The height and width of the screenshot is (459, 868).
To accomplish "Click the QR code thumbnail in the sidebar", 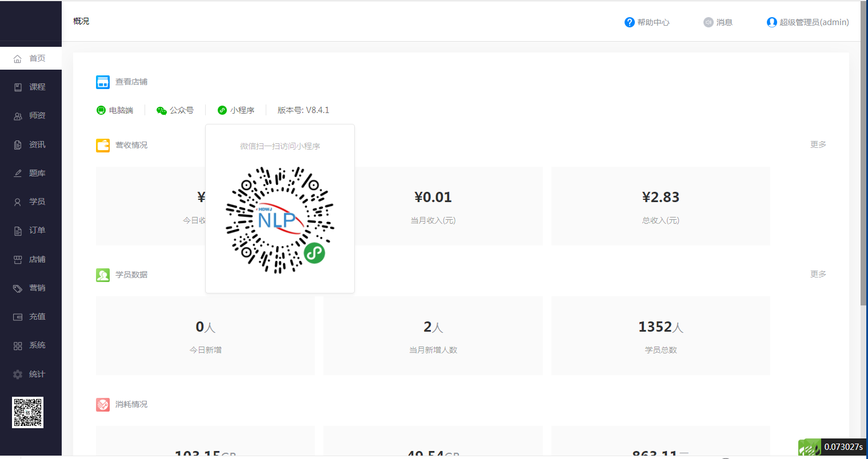I will tap(27, 412).
